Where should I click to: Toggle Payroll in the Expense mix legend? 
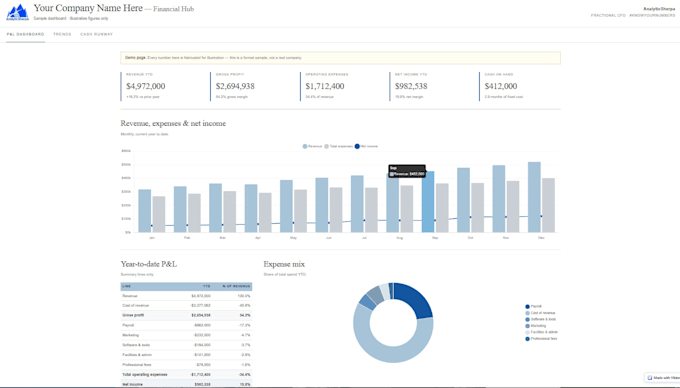coord(533,306)
